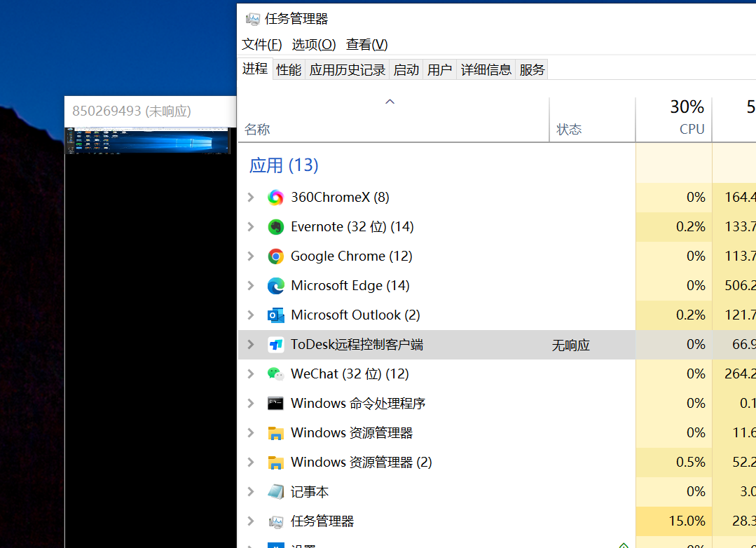Expand the 任务管理器 process row
Screen dimensions: 756x548
tap(251, 521)
